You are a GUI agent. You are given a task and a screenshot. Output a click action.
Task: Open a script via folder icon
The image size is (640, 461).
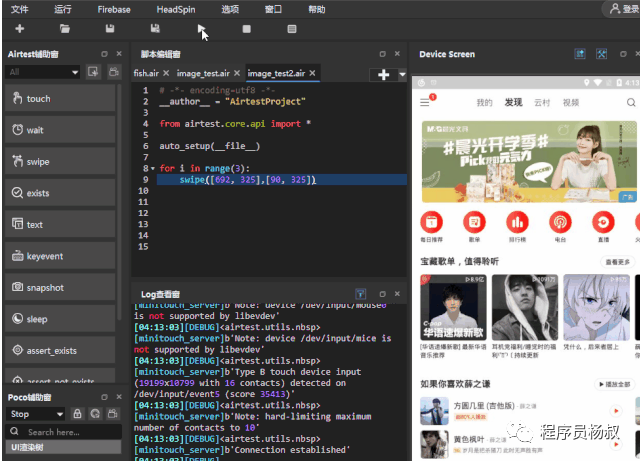65,30
